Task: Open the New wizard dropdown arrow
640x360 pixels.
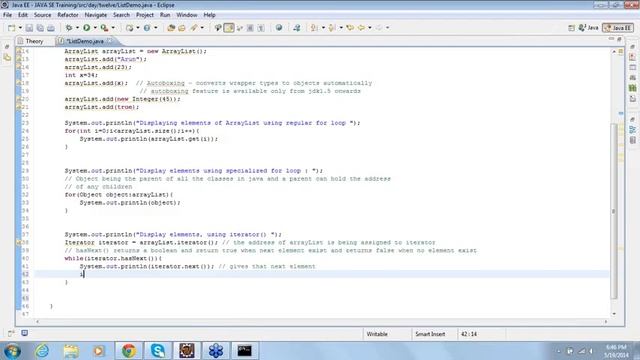Action: 20,28
